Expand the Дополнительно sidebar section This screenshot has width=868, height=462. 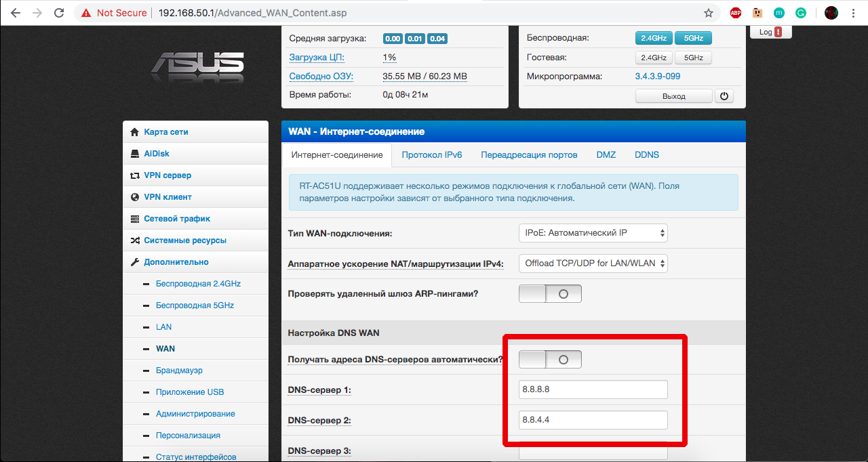tap(176, 262)
